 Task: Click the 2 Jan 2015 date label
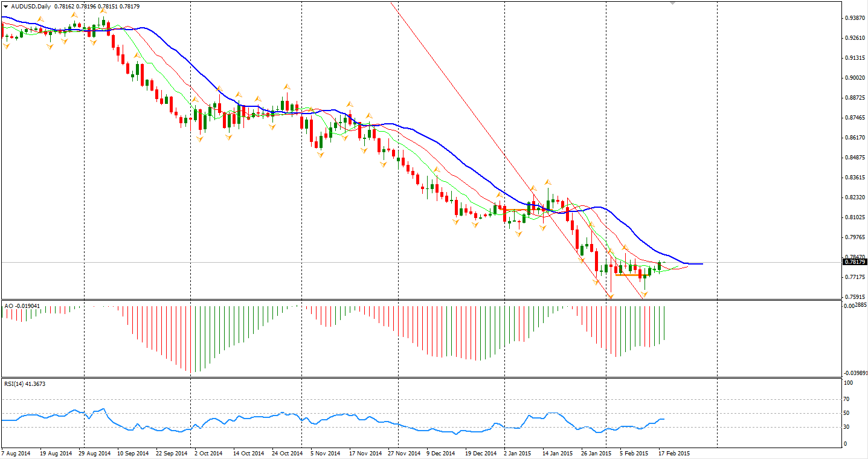518,452
